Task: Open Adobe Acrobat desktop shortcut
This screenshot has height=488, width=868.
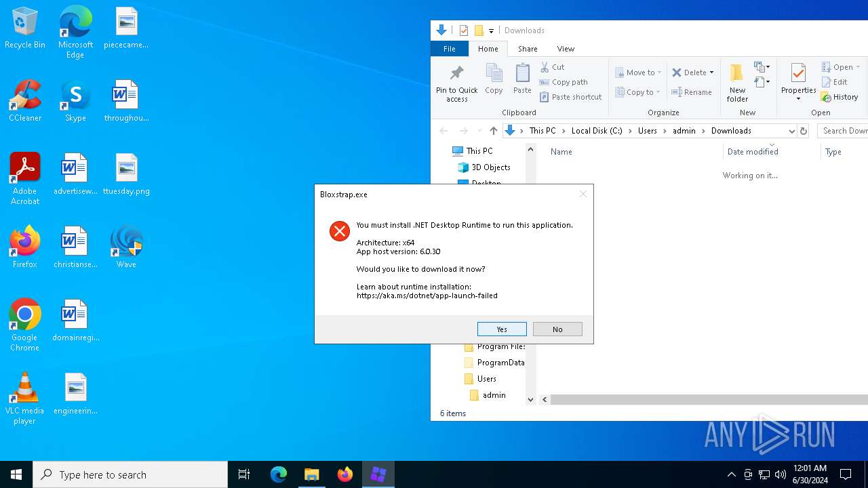Action: (25, 180)
